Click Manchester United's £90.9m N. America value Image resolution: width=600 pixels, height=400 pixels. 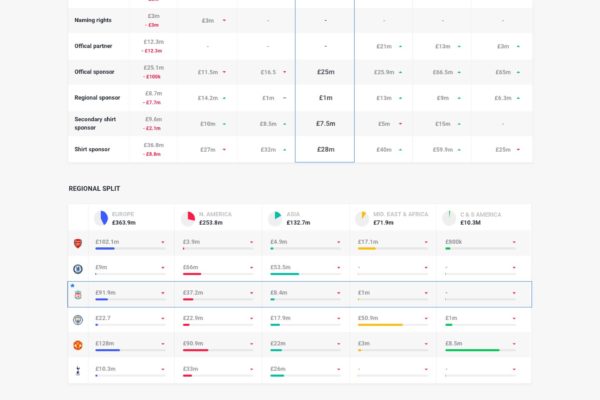pos(193,343)
